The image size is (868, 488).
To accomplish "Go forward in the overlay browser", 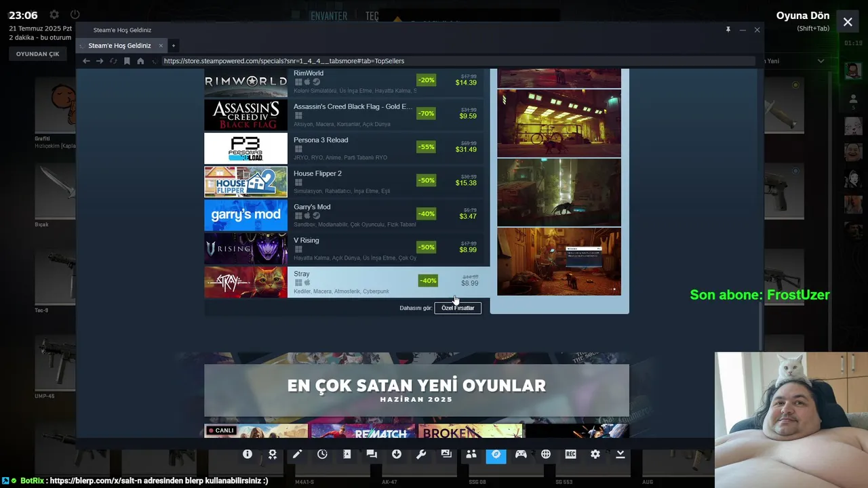I will coord(100,61).
